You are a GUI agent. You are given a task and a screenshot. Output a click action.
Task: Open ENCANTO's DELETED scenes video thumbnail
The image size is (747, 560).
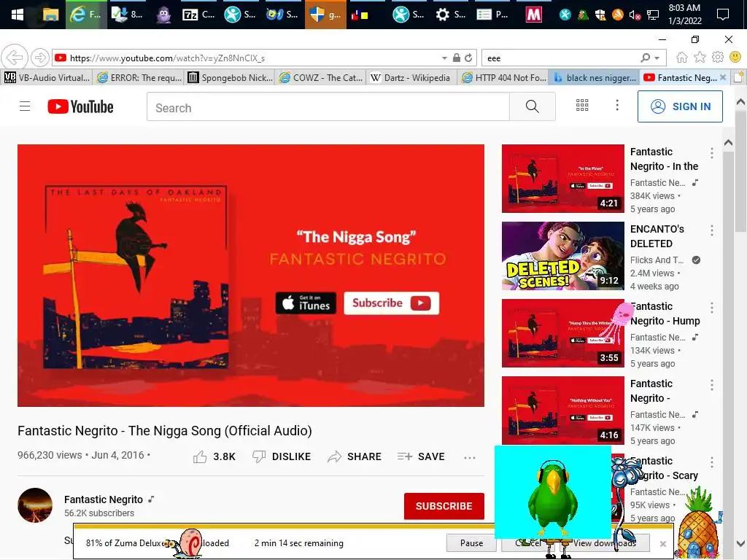tap(562, 256)
